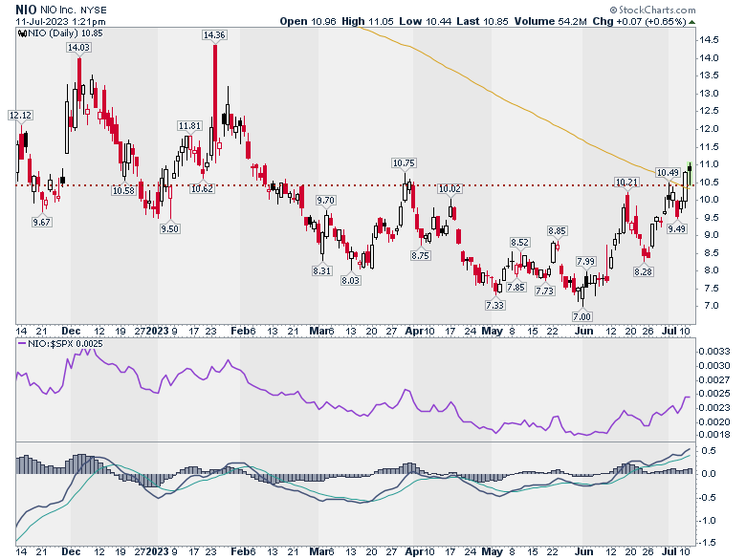The height and width of the screenshot is (560, 746).
Task: Click the 12.12 price callout
Action: (20, 115)
